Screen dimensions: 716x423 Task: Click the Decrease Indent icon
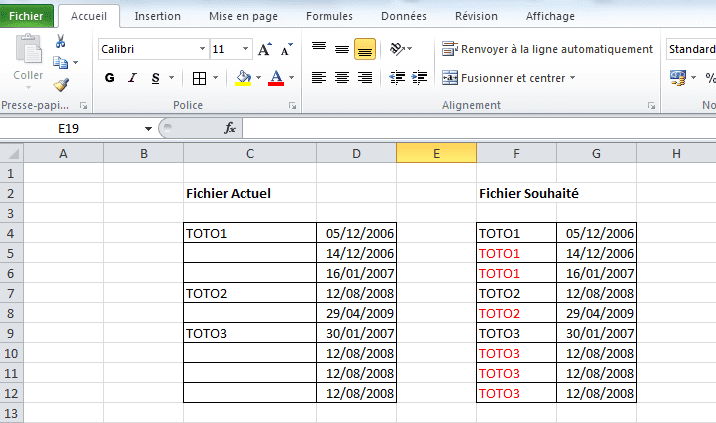pyautogui.click(x=397, y=78)
